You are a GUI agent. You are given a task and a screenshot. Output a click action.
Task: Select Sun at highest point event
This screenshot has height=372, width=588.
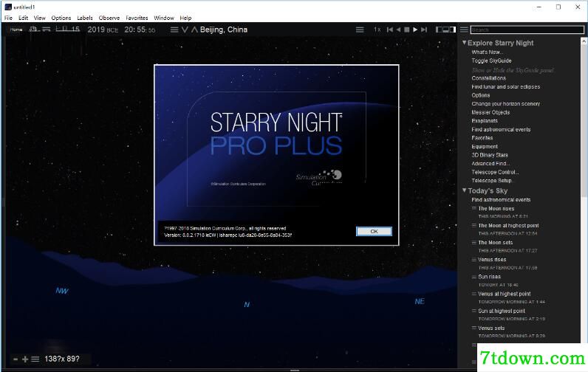click(502, 311)
